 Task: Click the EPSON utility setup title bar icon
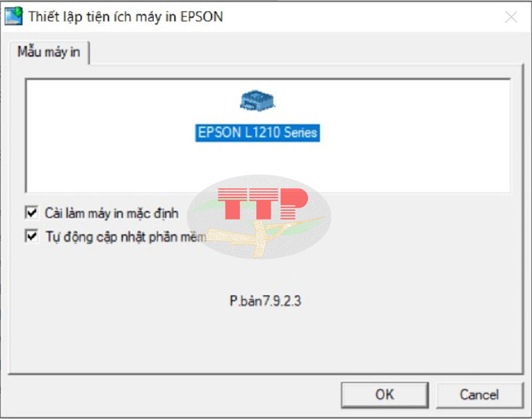coord(13,16)
